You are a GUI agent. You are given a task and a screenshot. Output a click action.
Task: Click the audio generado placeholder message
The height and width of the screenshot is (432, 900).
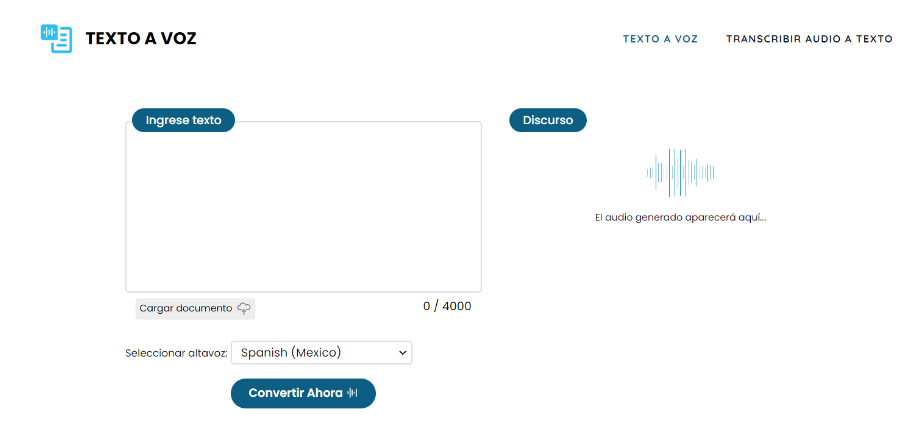pos(680,217)
